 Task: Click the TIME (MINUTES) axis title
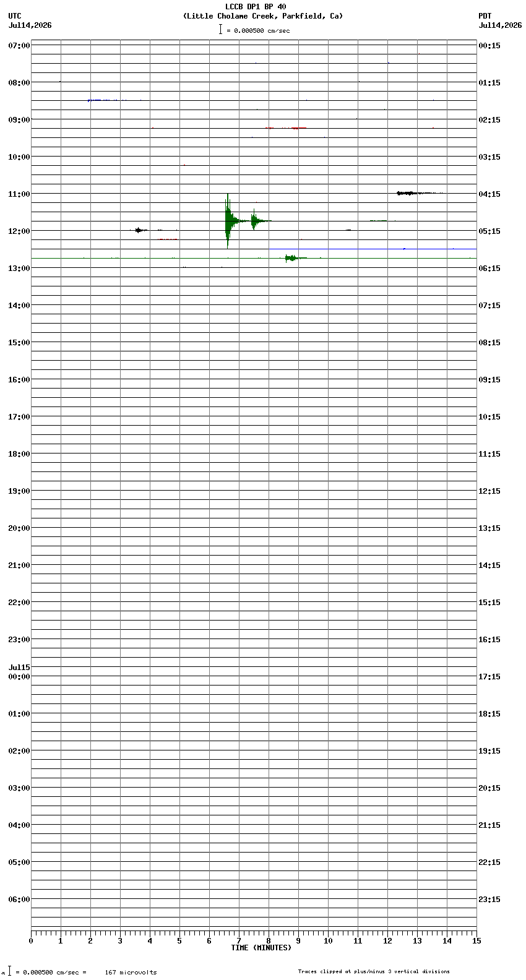(x=261, y=948)
